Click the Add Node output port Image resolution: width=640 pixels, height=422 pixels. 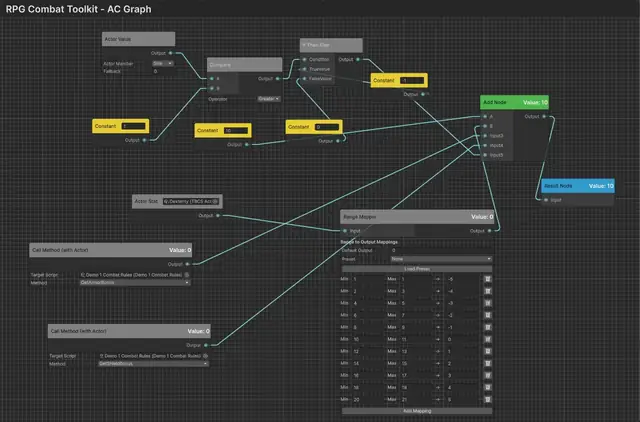[544, 116]
